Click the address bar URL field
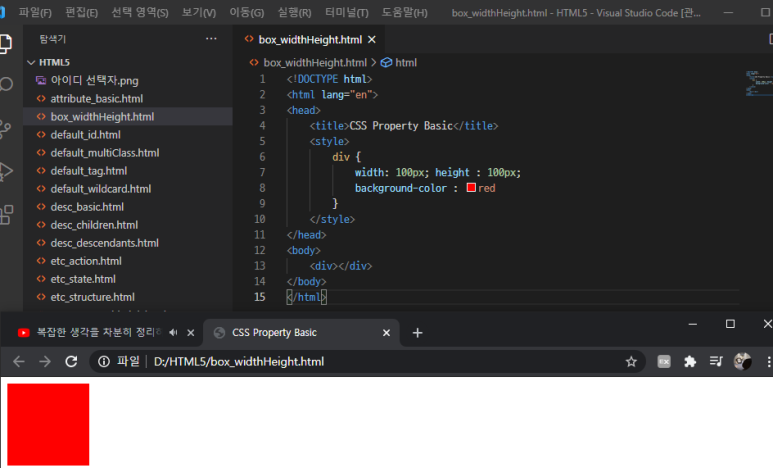This screenshot has width=773, height=468. point(367,361)
